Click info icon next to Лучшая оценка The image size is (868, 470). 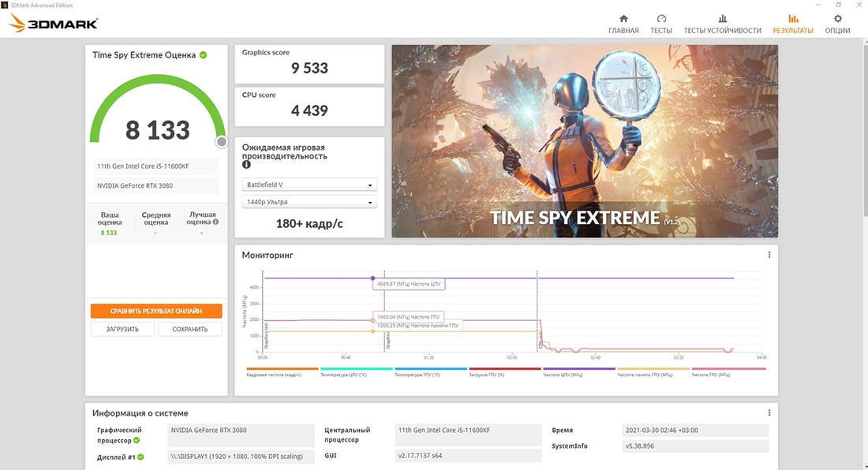click(x=216, y=222)
